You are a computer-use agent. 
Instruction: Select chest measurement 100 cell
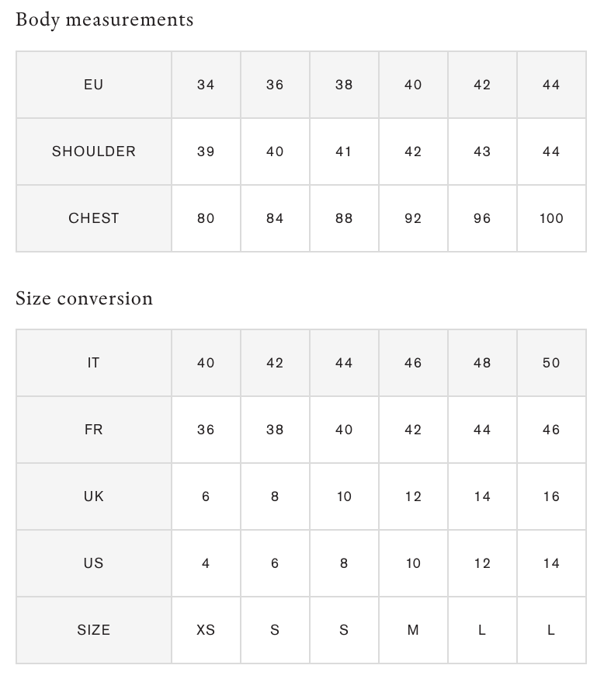pos(551,218)
